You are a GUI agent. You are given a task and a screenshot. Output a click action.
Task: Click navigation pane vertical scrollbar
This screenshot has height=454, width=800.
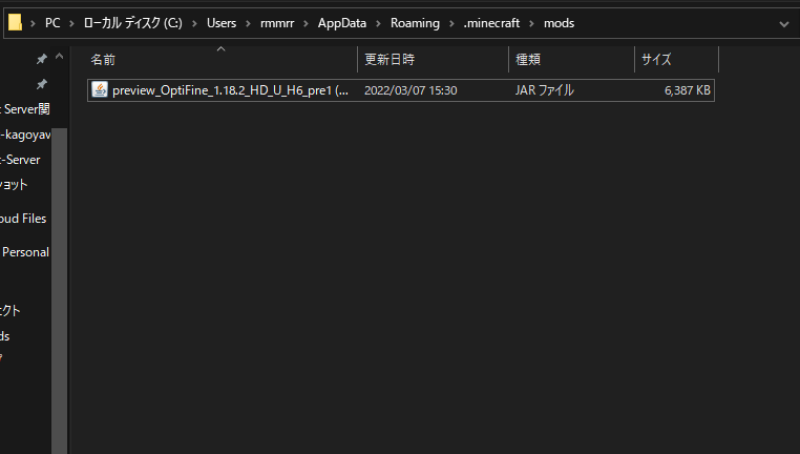[59, 291]
